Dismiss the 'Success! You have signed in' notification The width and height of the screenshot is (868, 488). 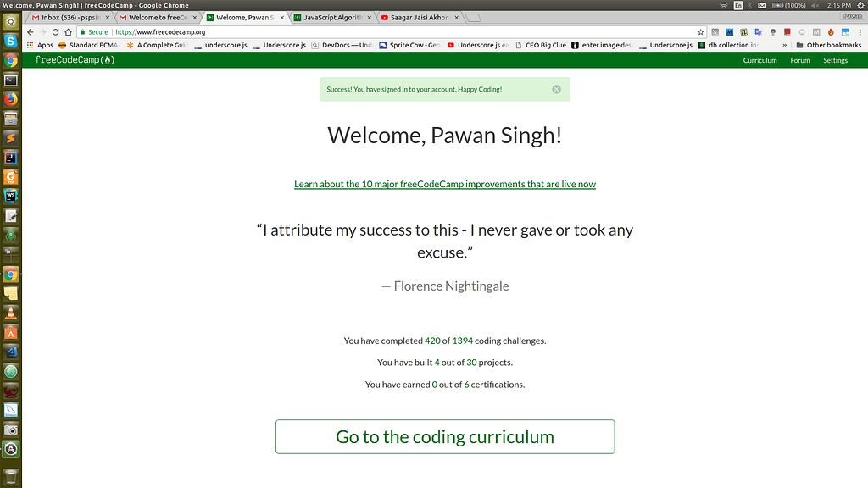click(x=556, y=88)
